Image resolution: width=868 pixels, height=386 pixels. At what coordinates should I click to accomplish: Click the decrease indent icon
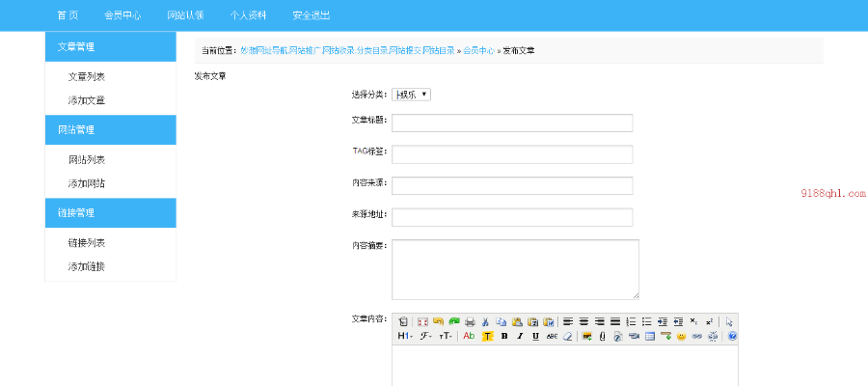pyautogui.click(x=678, y=321)
